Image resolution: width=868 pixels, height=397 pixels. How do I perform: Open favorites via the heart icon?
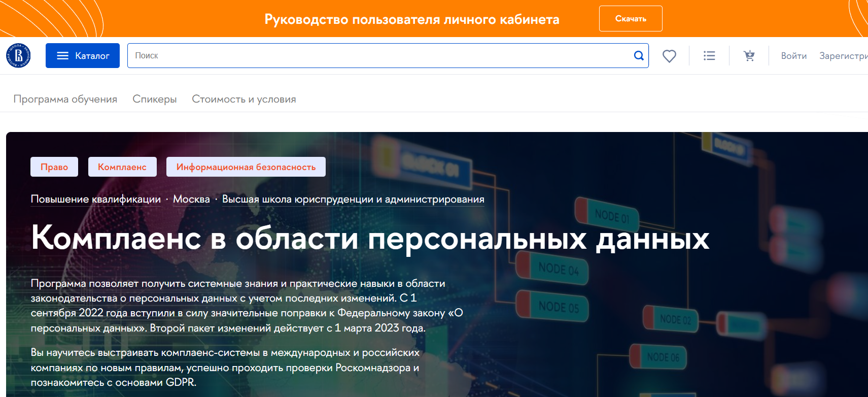click(x=669, y=56)
